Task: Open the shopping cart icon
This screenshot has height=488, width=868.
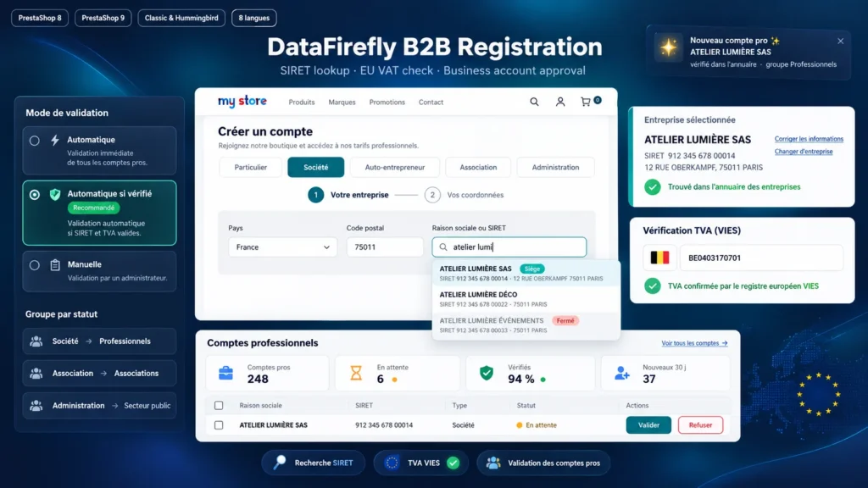Action: pyautogui.click(x=586, y=102)
